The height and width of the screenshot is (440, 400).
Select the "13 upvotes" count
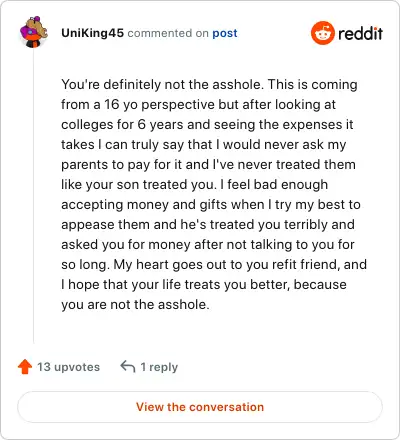pos(68,367)
